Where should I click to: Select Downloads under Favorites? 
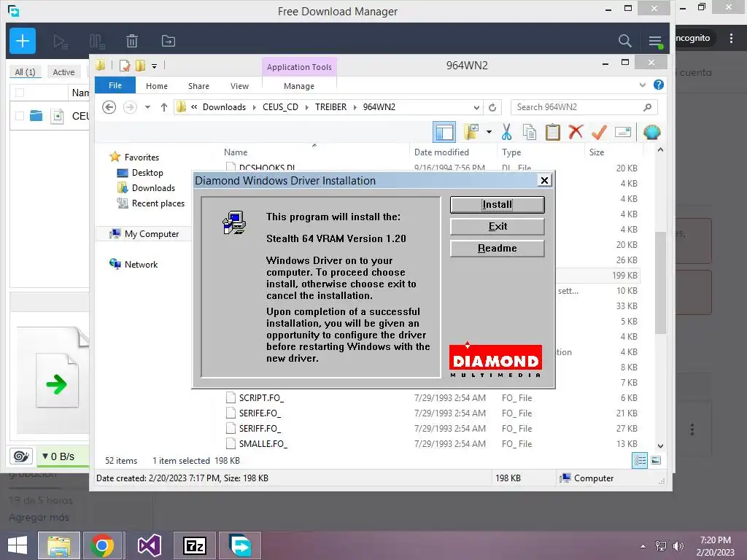click(153, 188)
